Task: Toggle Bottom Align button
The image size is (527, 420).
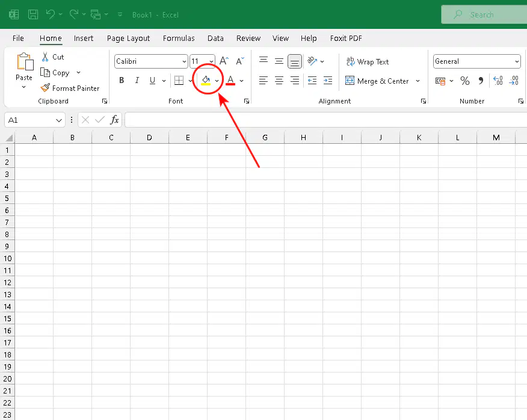Action: point(295,61)
